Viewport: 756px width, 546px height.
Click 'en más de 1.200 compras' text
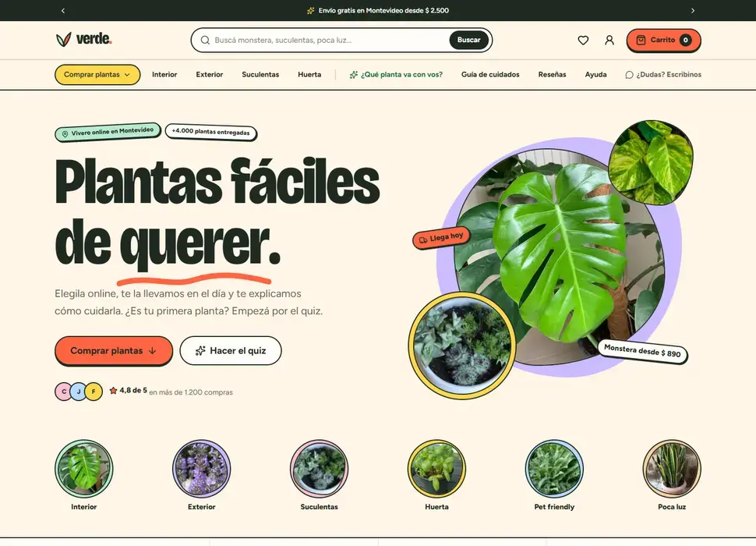pos(191,392)
